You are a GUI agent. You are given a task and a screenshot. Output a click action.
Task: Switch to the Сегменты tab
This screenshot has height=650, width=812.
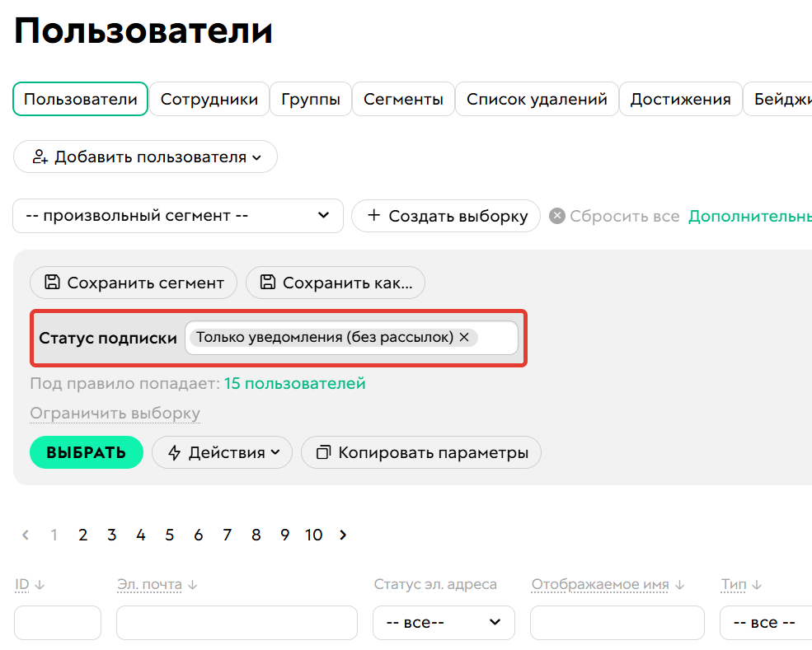402,98
